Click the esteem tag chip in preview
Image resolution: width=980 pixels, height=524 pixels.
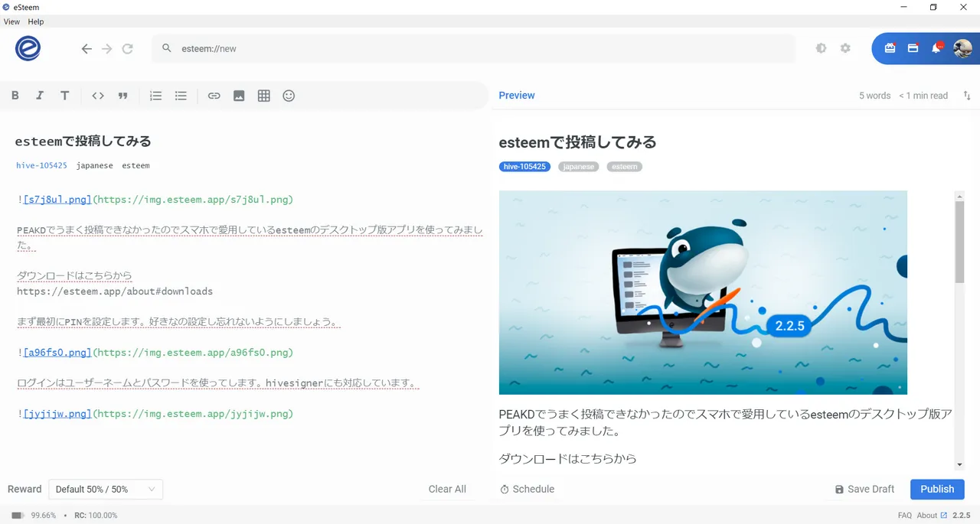(625, 166)
